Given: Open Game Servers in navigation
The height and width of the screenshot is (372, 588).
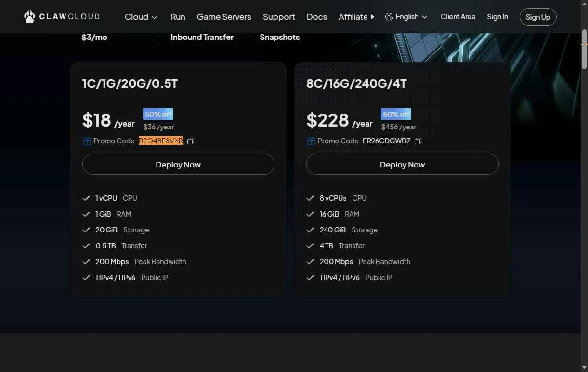Looking at the screenshot, I should coord(224,17).
